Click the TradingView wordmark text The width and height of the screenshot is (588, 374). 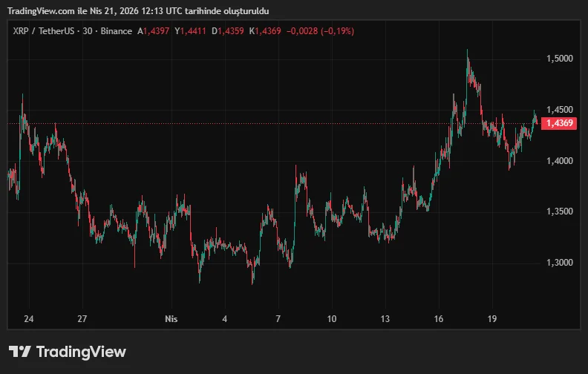81,352
